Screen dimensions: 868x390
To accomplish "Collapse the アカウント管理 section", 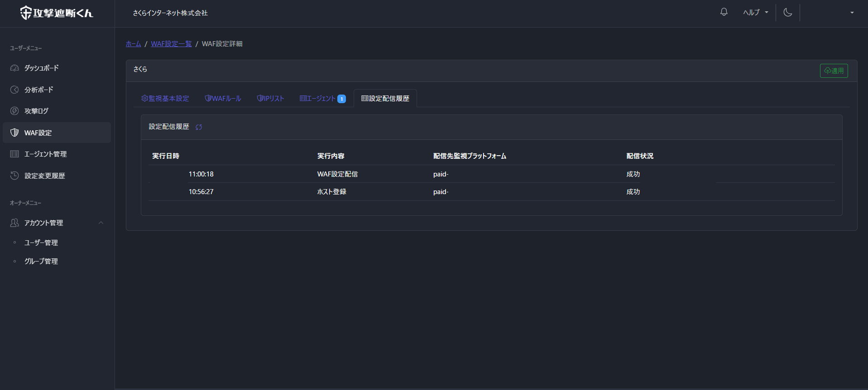I will point(101,223).
